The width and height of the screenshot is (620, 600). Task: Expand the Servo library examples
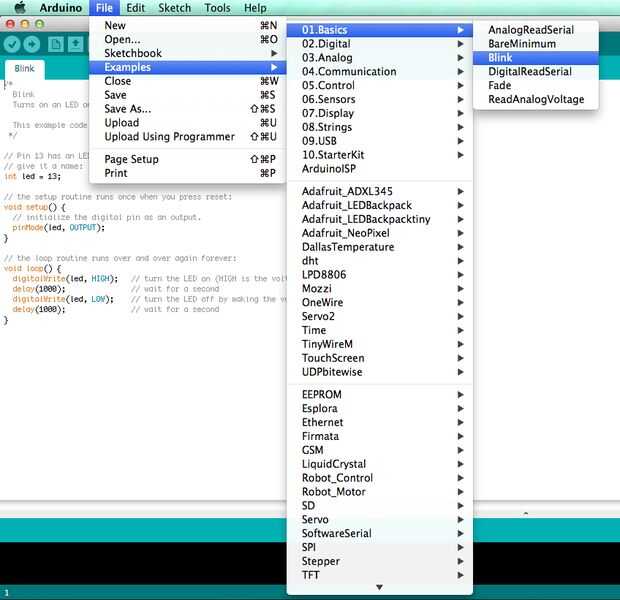coord(379,519)
